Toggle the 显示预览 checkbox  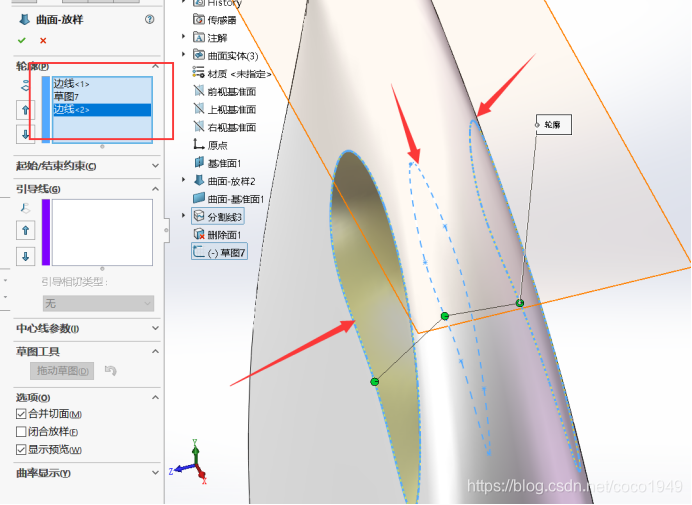21,450
